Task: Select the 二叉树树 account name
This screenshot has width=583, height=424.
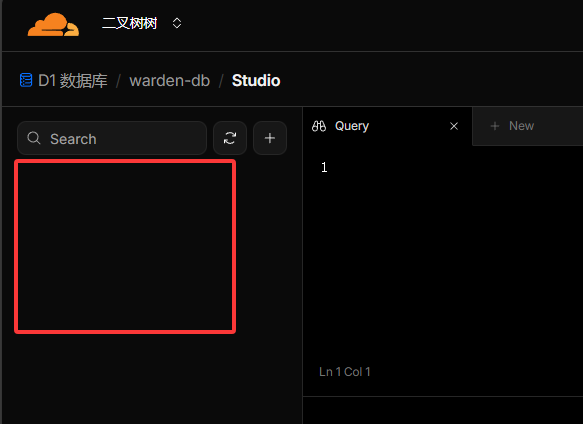Action: 129,23
